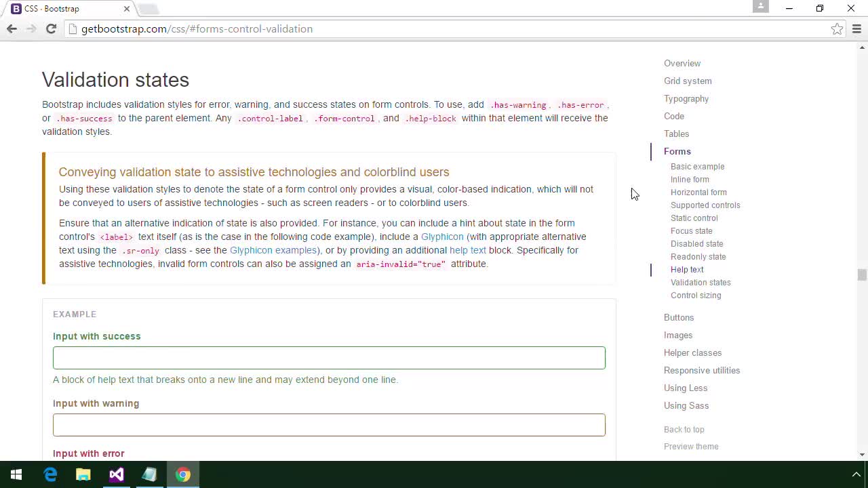Open Chrome hamburger menu
Screen dimensions: 868x488
(856, 28)
